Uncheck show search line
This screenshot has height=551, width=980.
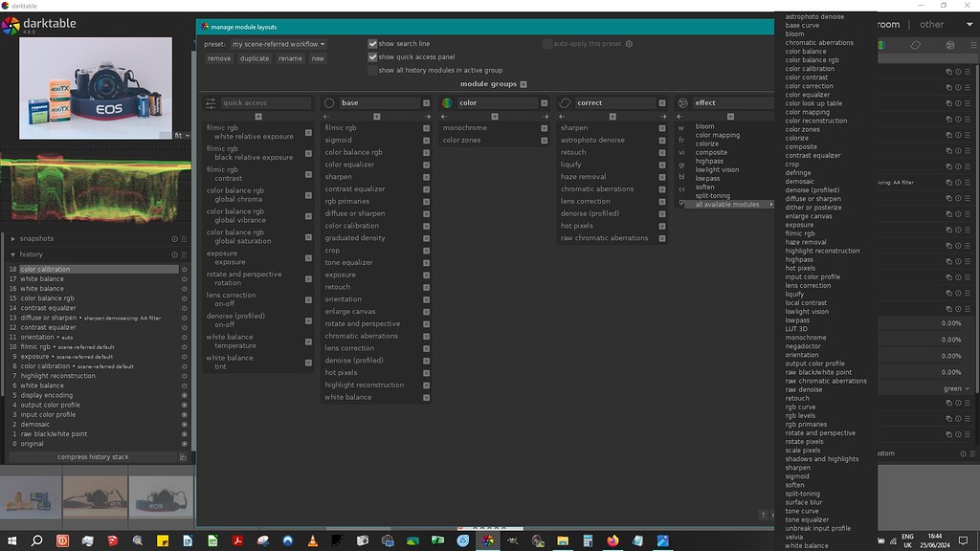pyautogui.click(x=372, y=43)
